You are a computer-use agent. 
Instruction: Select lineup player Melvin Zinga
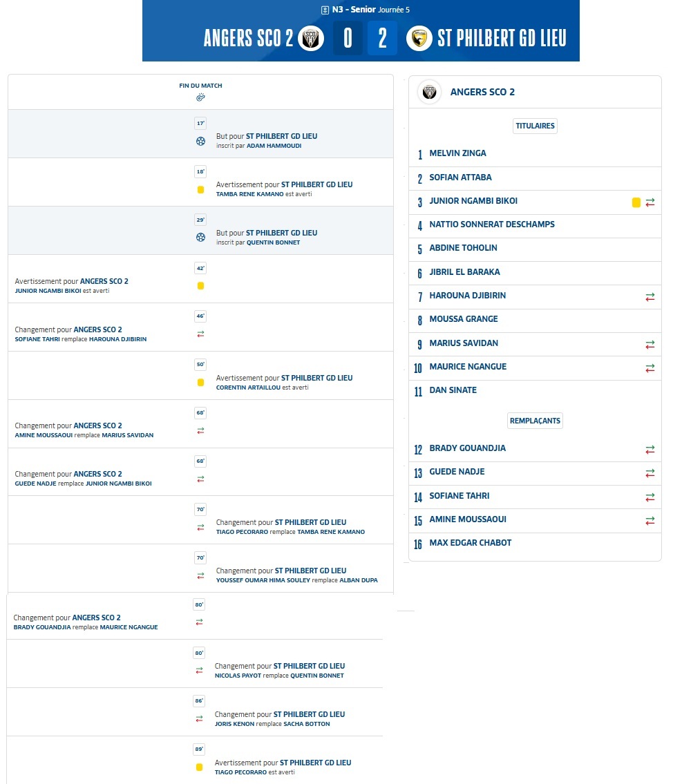(457, 153)
